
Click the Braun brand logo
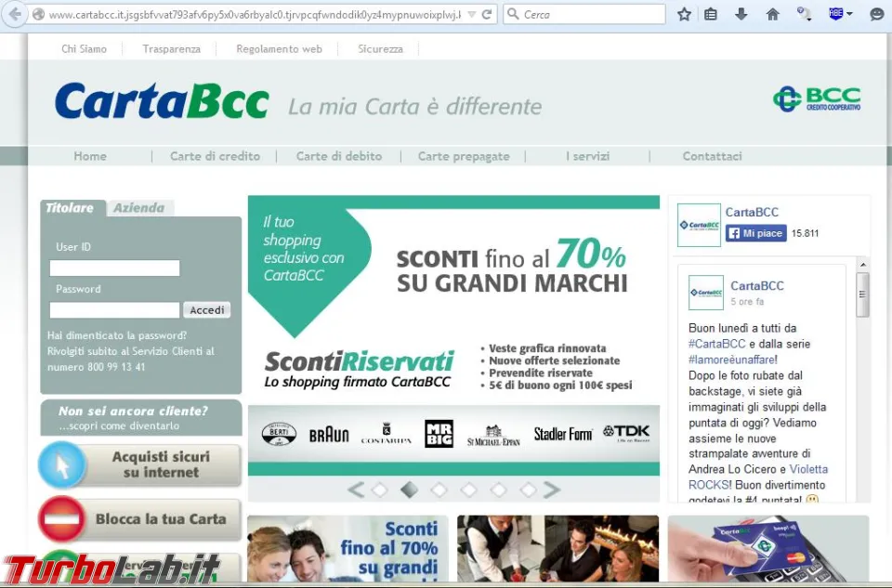coord(329,435)
